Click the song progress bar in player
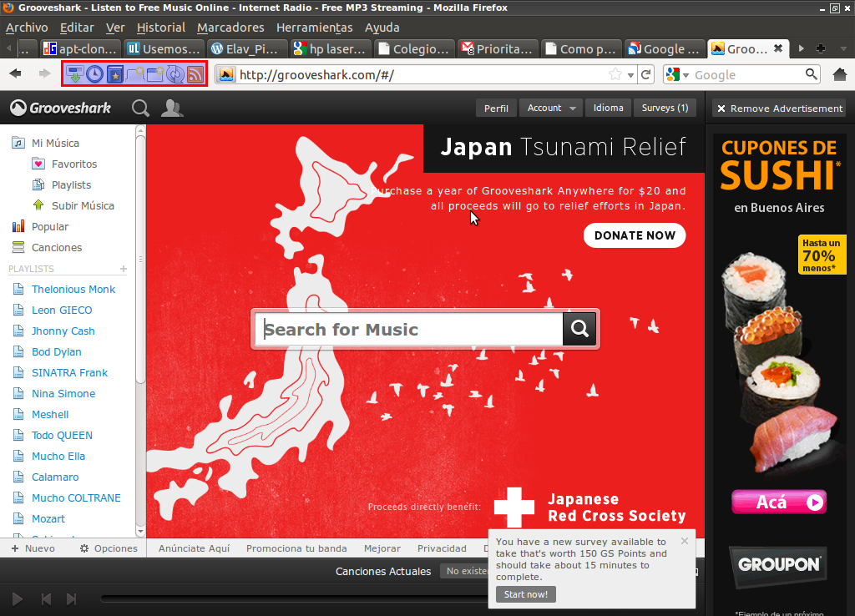Screen dimensions: 855x616 tap(293, 598)
